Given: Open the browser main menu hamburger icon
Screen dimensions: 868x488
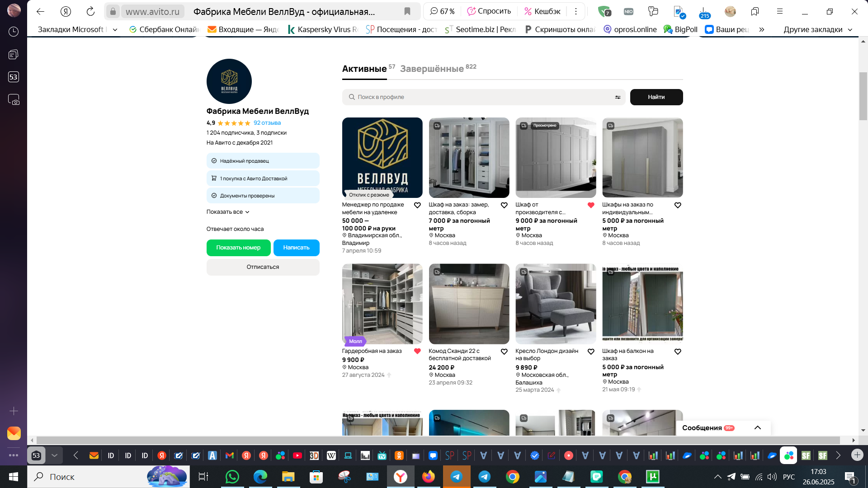Looking at the screenshot, I should 780,11.
